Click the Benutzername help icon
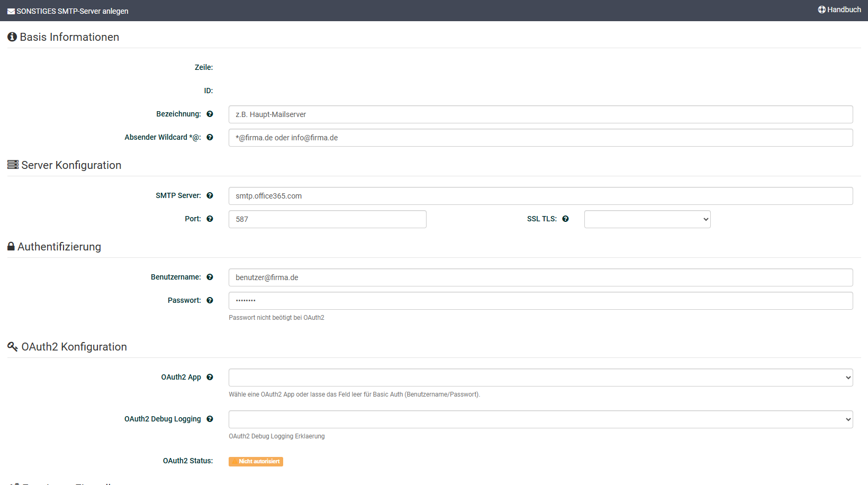Viewport: 868px width, 485px height. [210, 277]
